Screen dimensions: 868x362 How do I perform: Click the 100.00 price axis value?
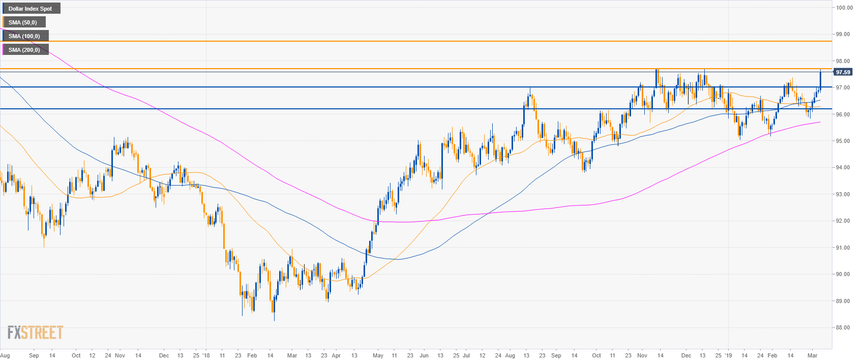pyautogui.click(x=844, y=8)
